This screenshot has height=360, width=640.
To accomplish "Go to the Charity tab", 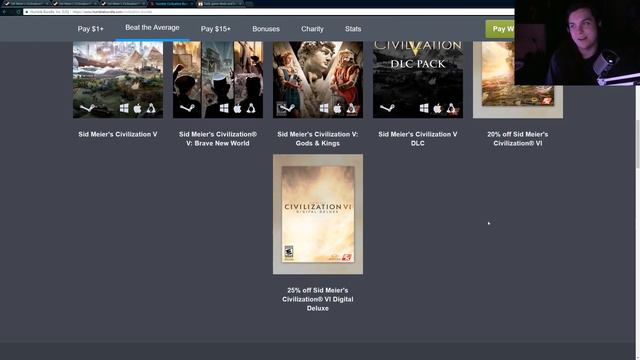I will click(x=312, y=29).
